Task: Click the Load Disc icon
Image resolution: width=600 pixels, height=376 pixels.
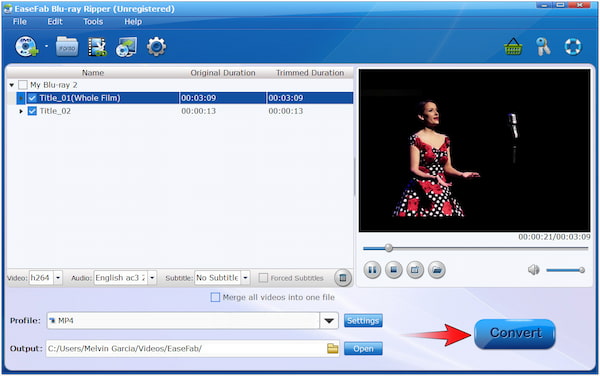Action: pos(26,47)
